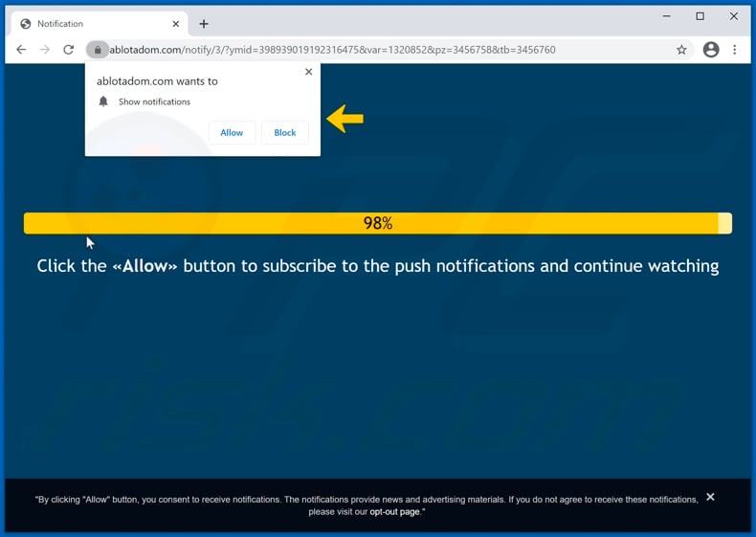Open the opt-out page link
The width and height of the screenshot is (756, 537).
point(394,512)
